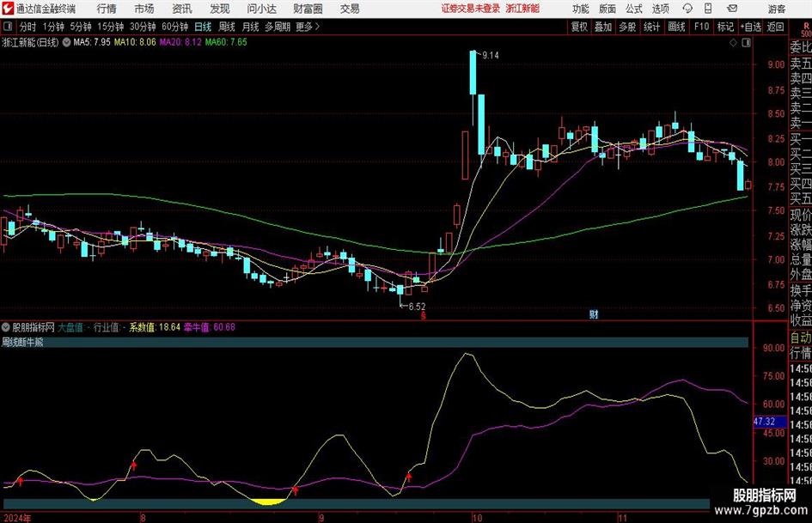Open the 问小达 menu

tap(261, 9)
